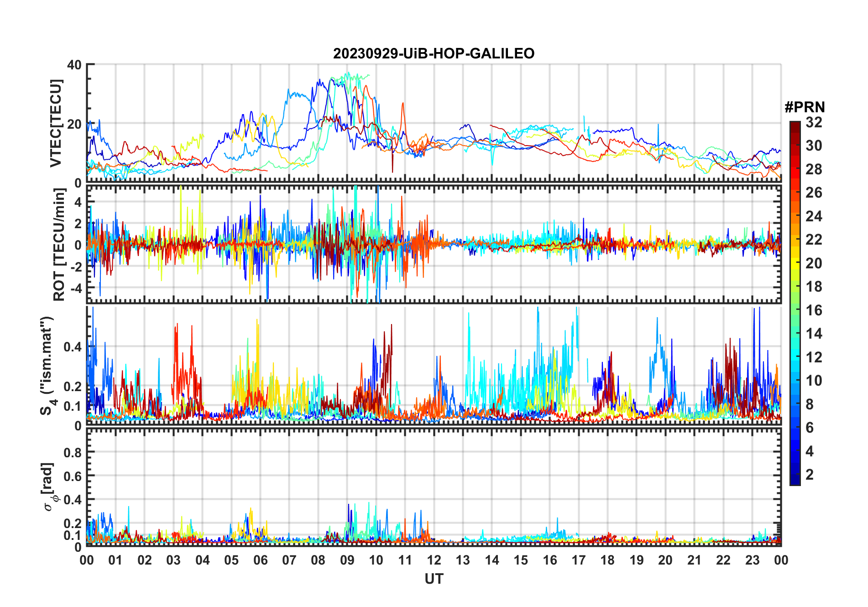Click the colorbar tick label 16
868x607 pixels.
[814, 310]
